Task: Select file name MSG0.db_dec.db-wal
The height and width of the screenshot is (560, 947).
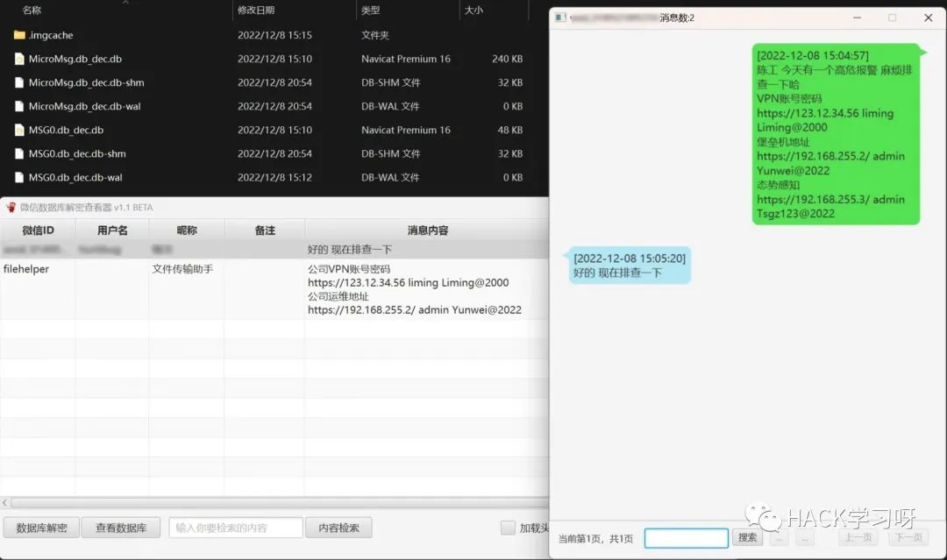Action: tap(75, 177)
